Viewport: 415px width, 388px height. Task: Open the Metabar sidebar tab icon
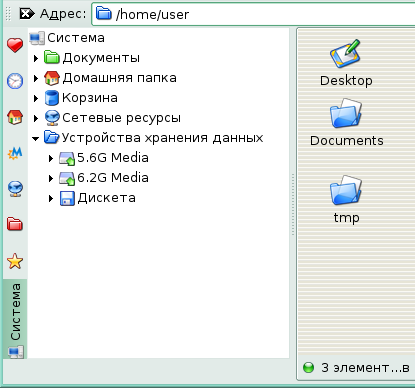click(15, 153)
